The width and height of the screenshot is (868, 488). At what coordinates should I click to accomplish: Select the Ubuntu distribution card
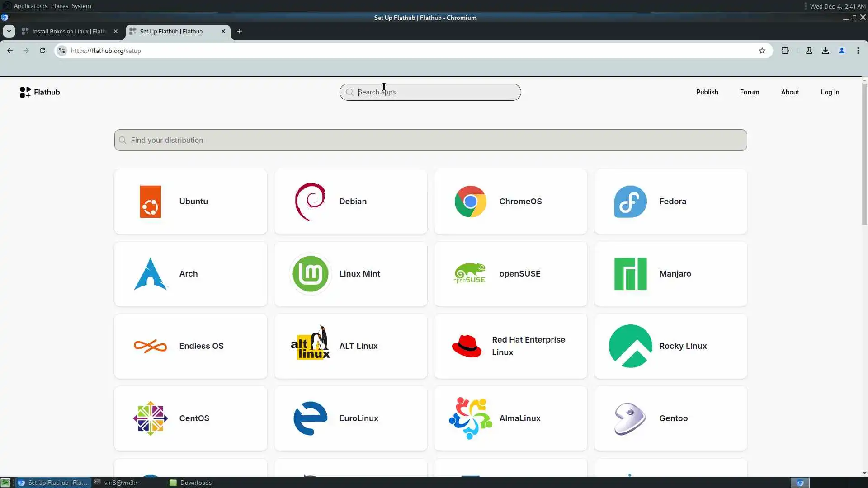click(x=190, y=202)
